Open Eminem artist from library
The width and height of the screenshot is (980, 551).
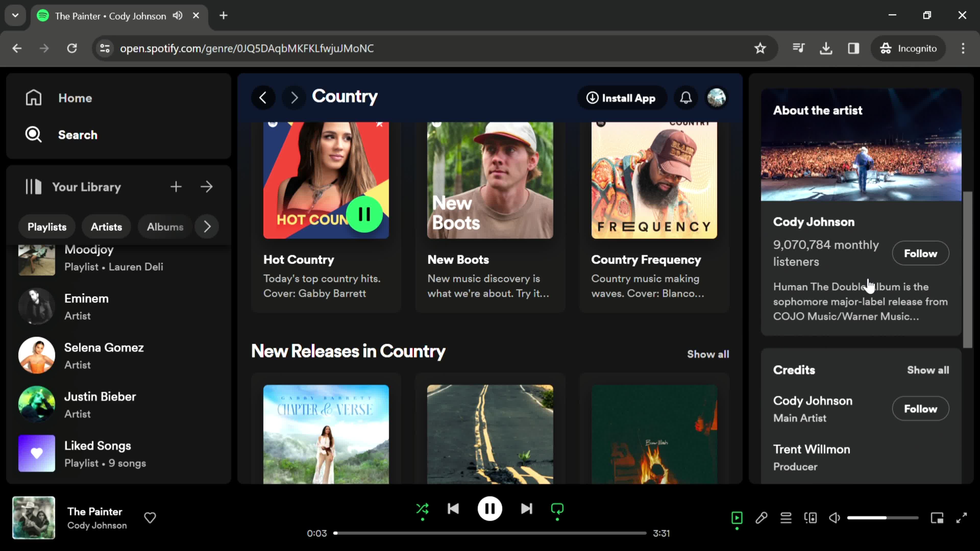(119, 306)
